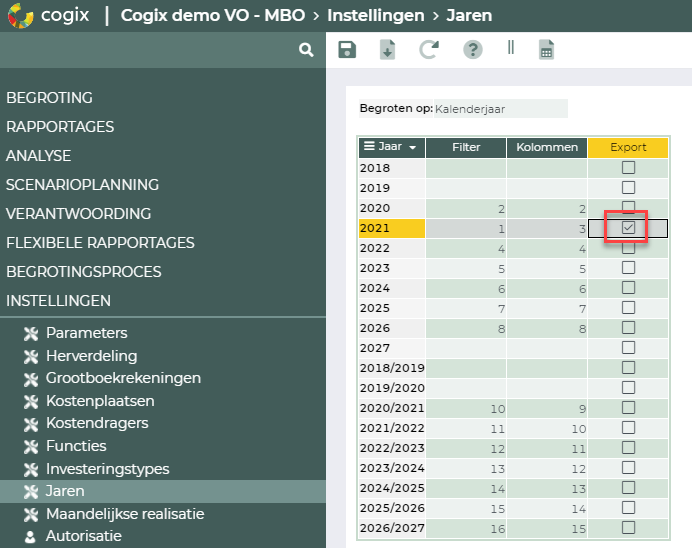Collapse the INSTELLINGEN menu section
This screenshot has width=692, height=548.
click(59, 301)
